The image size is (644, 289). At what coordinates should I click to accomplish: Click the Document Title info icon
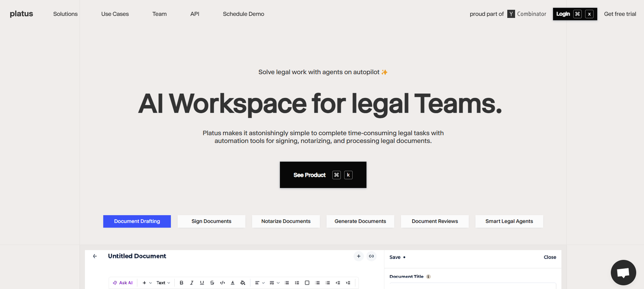pos(428,277)
